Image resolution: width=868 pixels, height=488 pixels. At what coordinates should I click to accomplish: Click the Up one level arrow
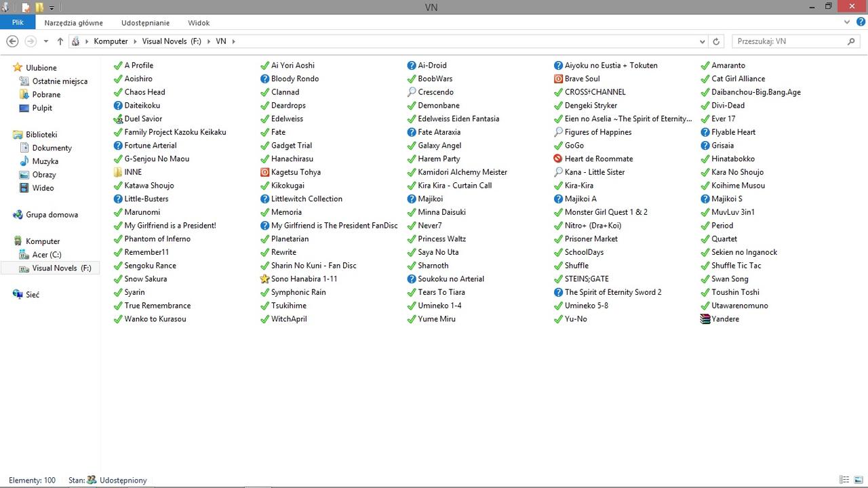click(x=60, y=41)
